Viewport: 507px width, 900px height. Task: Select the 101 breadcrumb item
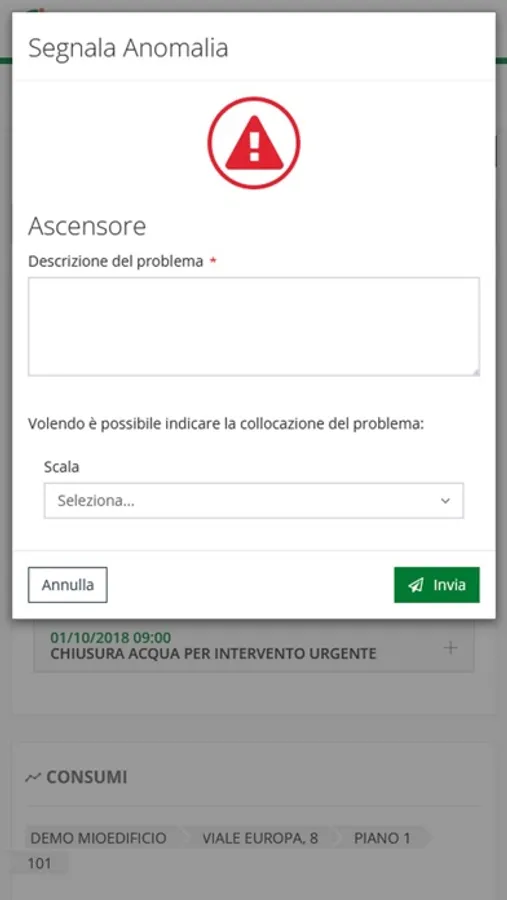(x=40, y=863)
